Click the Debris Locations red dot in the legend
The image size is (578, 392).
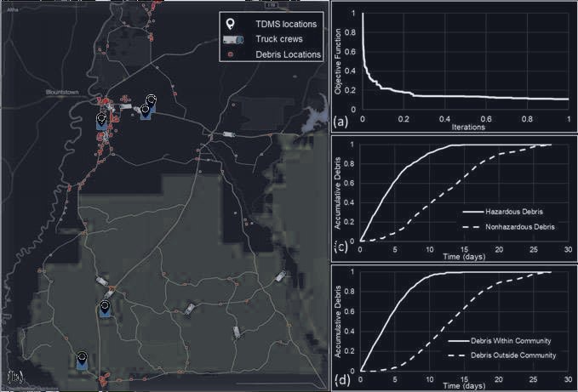coord(231,54)
